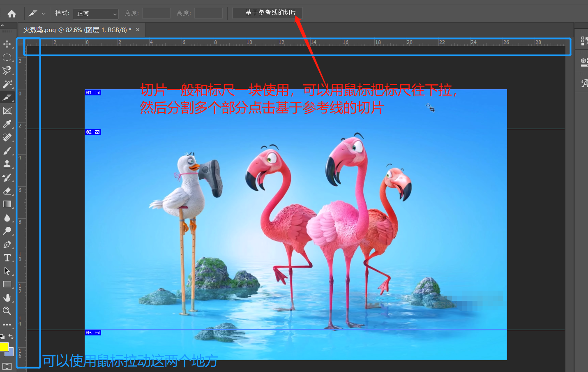Select the Dodge tool
This screenshot has width=588, height=372.
click(x=7, y=231)
